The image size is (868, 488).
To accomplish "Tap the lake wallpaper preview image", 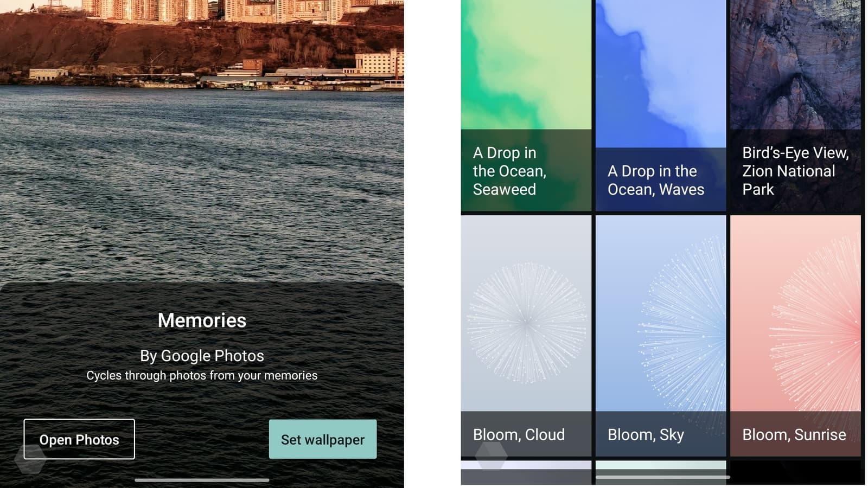I will [x=202, y=141].
